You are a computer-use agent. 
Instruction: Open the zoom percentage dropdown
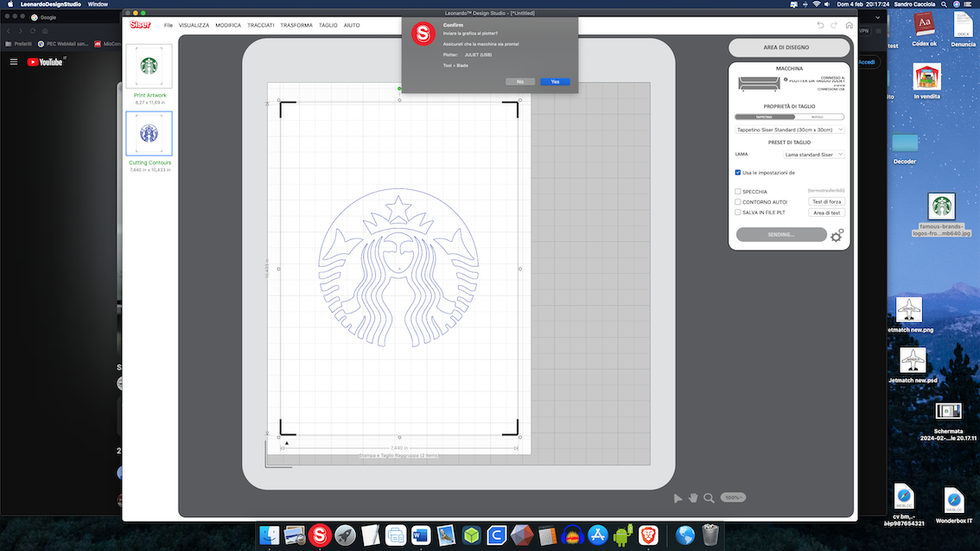pyautogui.click(x=733, y=498)
